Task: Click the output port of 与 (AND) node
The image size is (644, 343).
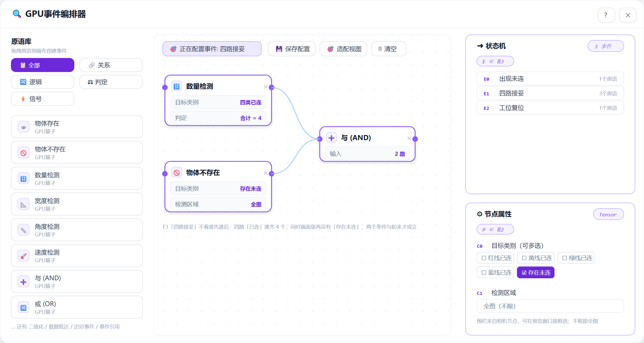Action: pyautogui.click(x=415, y=139)
